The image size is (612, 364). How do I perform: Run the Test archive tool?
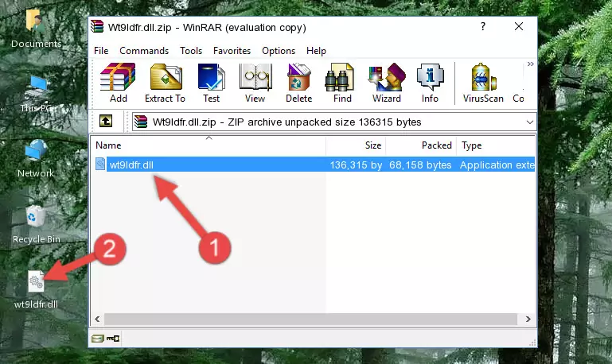211,83
